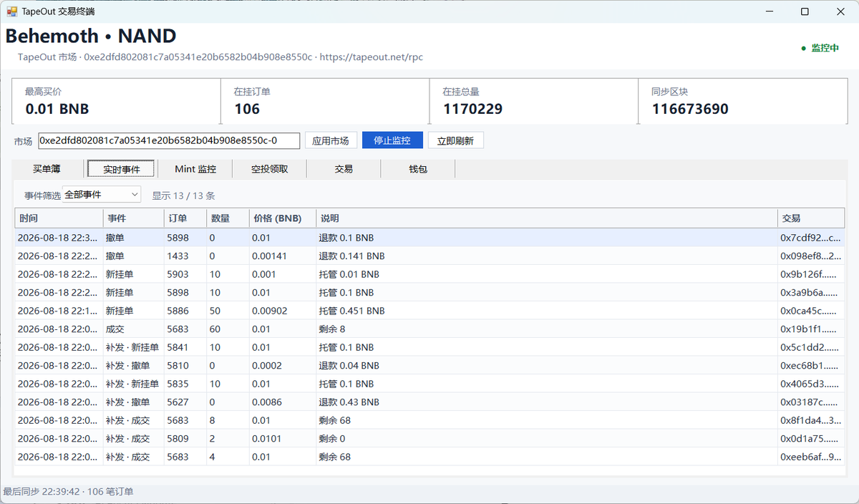Click transaction hash 0x19b1f1

click(811, 329)
